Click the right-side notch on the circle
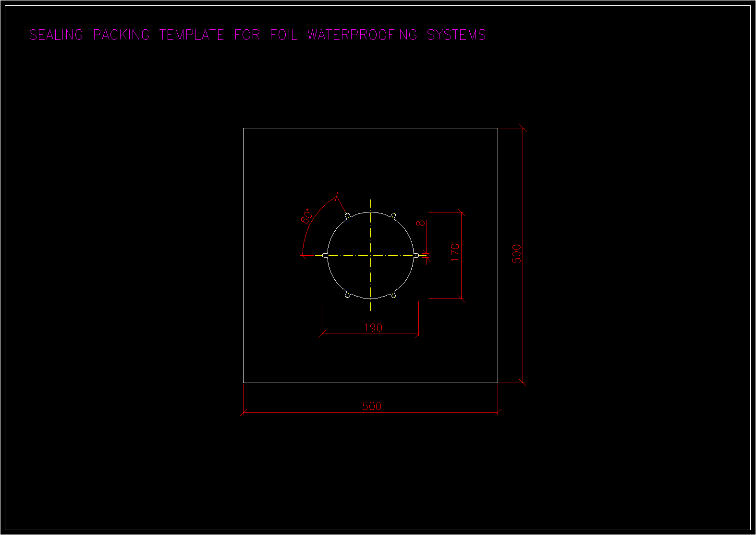The width and height of the screenshot is (756, 535). pyautogui.click(x=416, y=255)
